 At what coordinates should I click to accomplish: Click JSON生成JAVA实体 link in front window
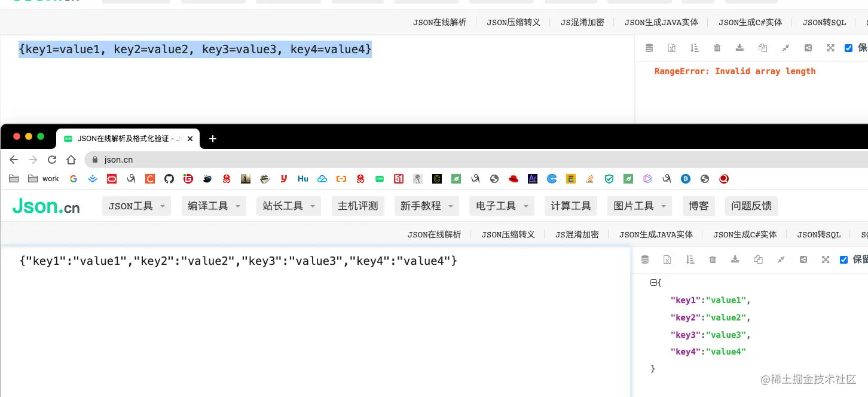tap(656, 234)
